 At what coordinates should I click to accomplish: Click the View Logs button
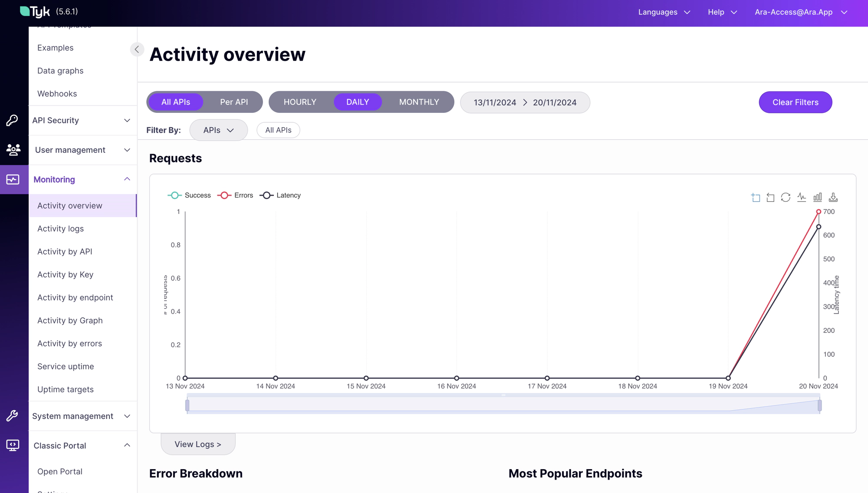point(198,444)
